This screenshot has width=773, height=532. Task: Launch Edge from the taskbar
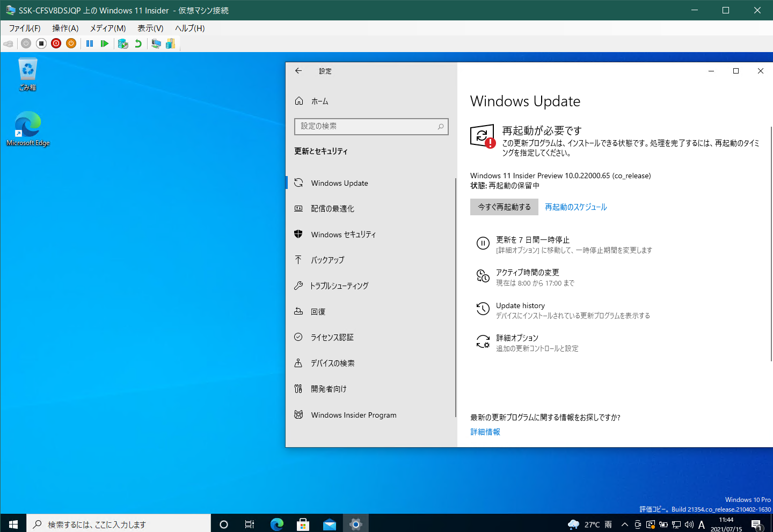[x=276, y=524]
